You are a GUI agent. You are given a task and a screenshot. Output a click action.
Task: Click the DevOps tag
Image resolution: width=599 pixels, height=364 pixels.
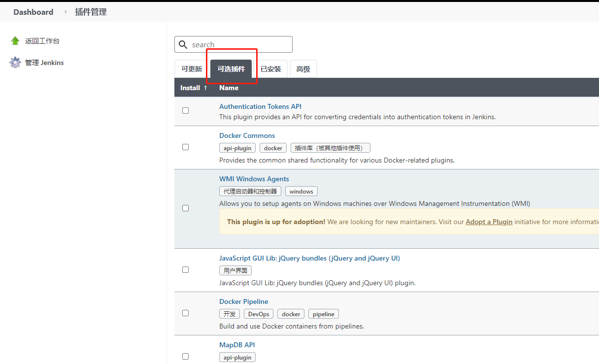259,314
